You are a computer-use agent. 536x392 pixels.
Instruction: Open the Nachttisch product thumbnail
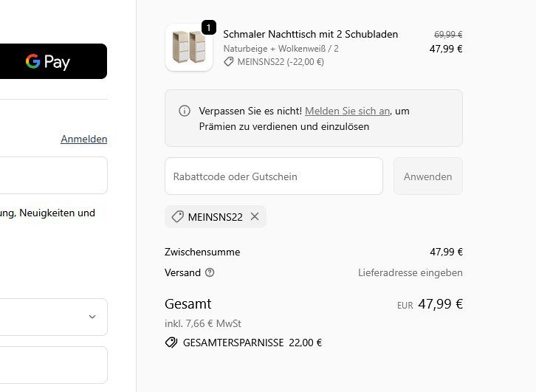pos(188,48)
